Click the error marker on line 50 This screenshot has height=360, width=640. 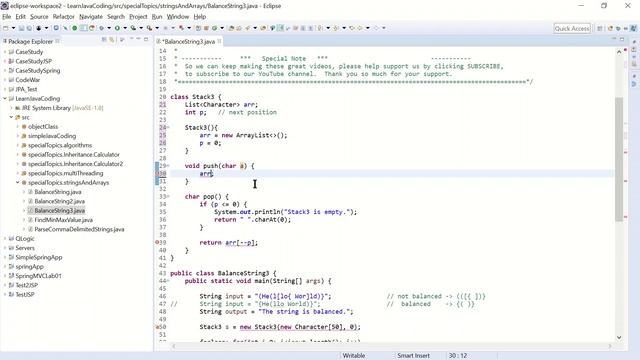(158, 327)
